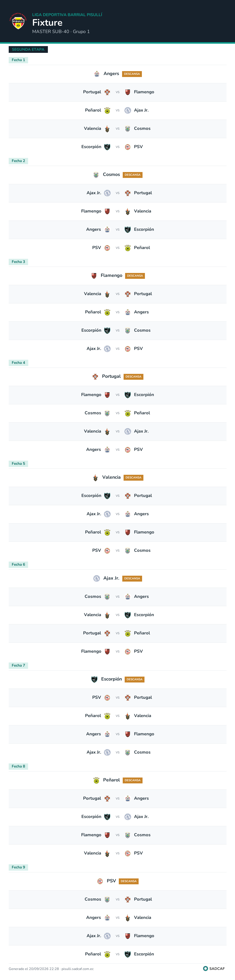Click the SADCAF logo in footer
The height and width of the screenshot is (980, 235).
(x=214, y=969)
